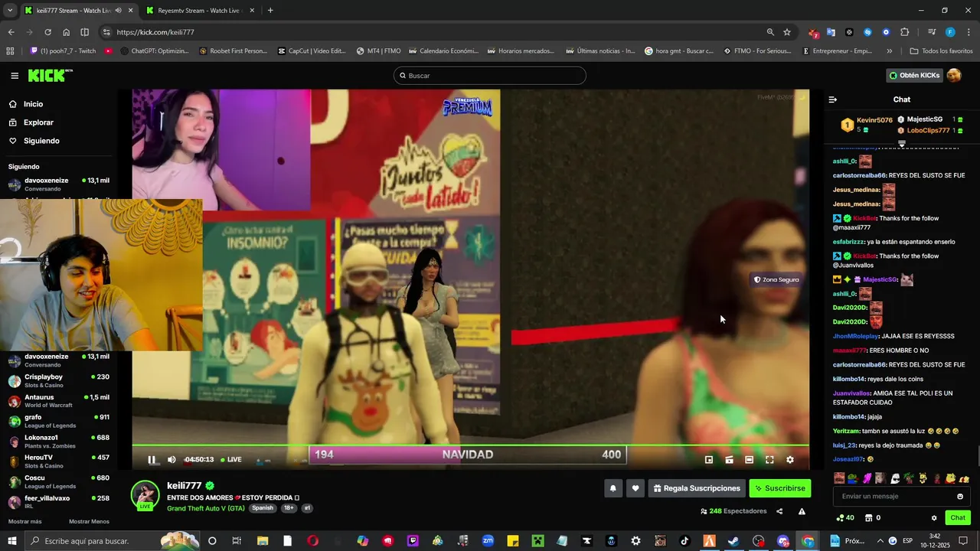Open video settings gear in player
This screenshot has height=551, width=980.
[x=790, y=460]
